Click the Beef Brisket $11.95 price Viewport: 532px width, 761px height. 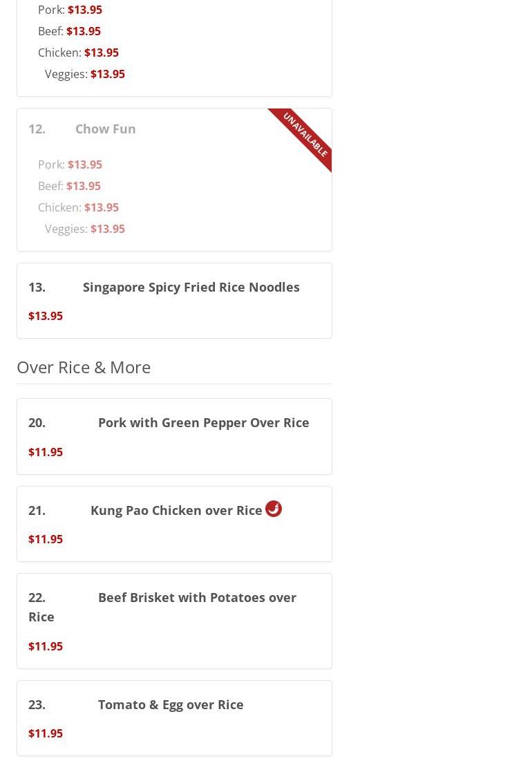(46, 646)
